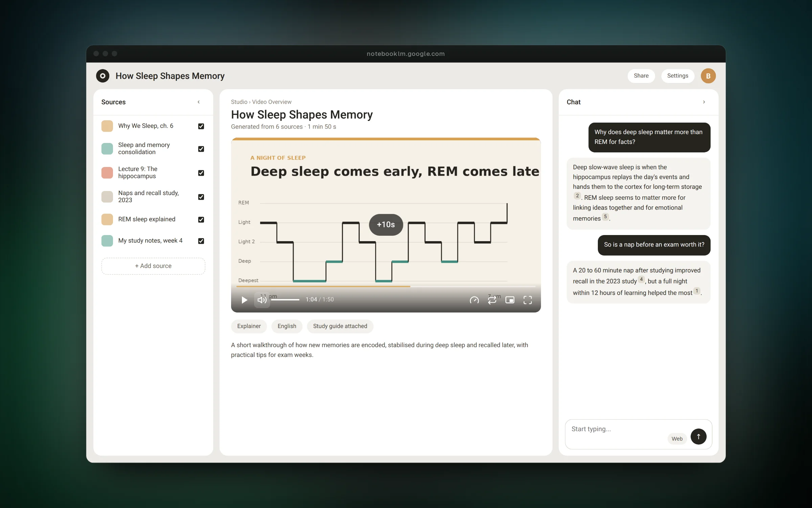Seek on the video progress bar

tap(386, 287)
